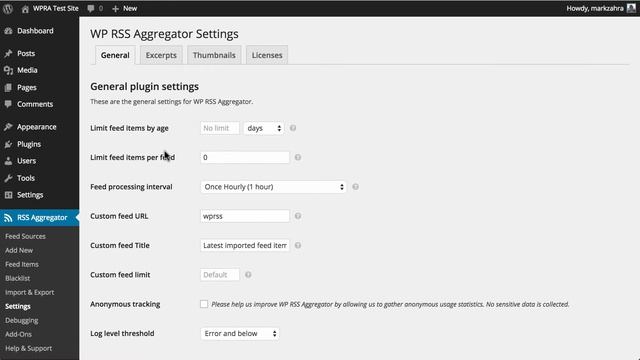
Task: Click the user avatar beside Howdy, markzahra
Action: [x=631, y=8]
